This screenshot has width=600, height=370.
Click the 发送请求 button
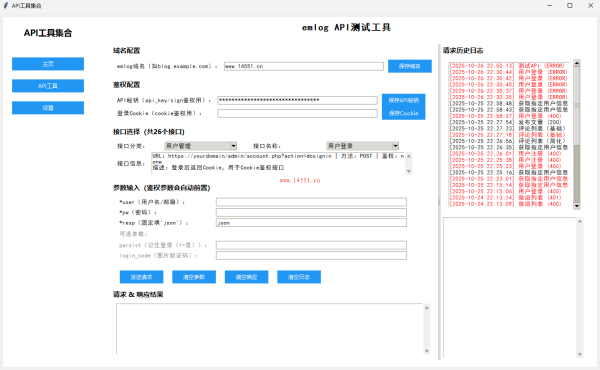(x=142, y=277)
